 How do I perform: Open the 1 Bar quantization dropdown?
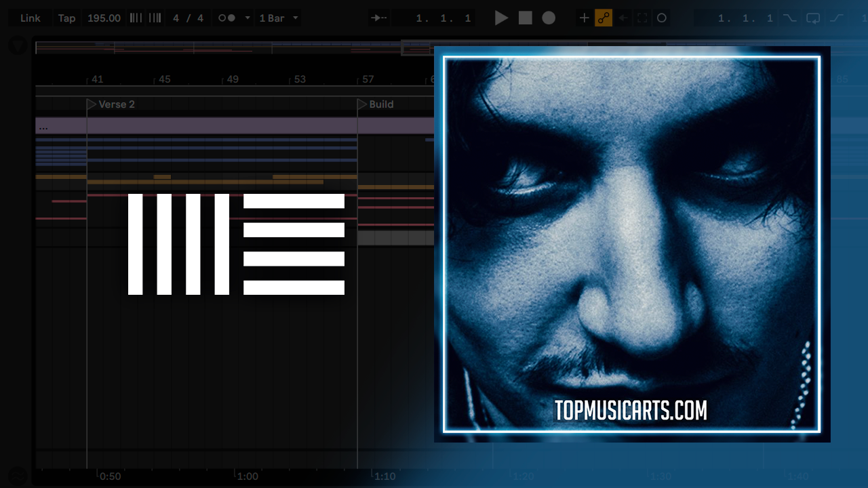(279, 18)
